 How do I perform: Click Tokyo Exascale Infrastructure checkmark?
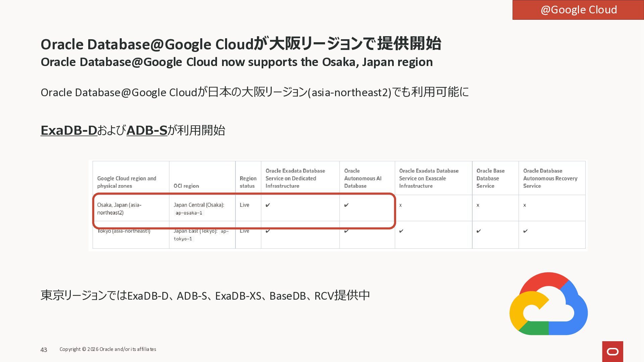coord(401,231)
